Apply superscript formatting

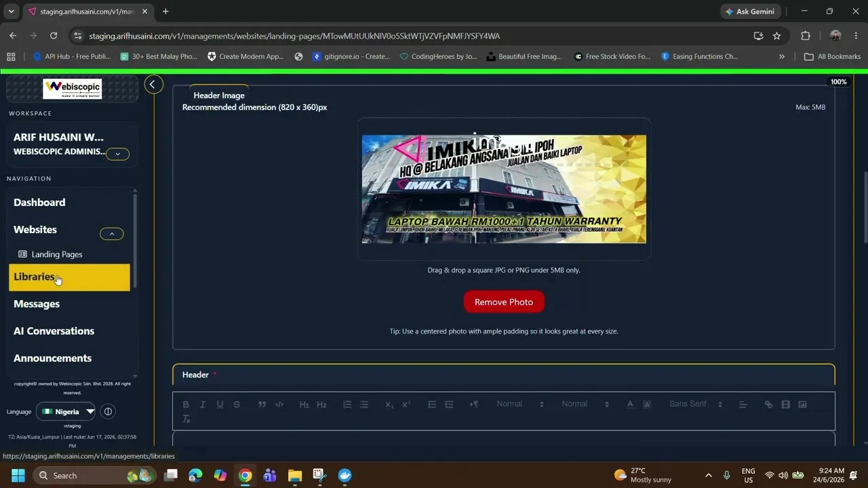click(x=406, y=405)
